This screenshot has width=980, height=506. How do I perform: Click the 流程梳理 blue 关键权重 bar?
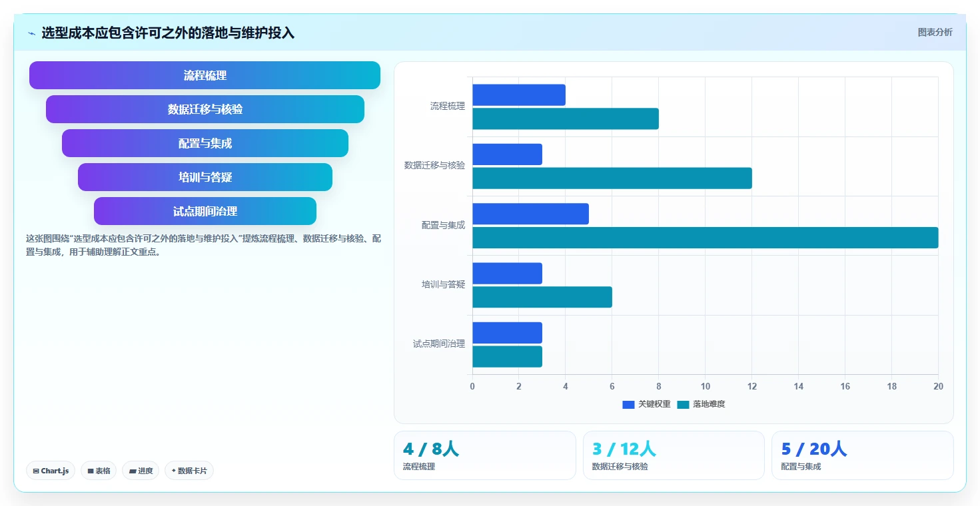coord(519,95)
